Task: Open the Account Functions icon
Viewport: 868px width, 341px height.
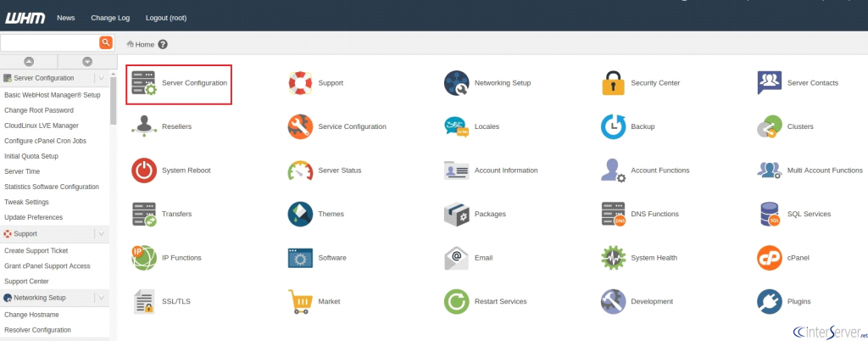Action: (x=613, y=170)
